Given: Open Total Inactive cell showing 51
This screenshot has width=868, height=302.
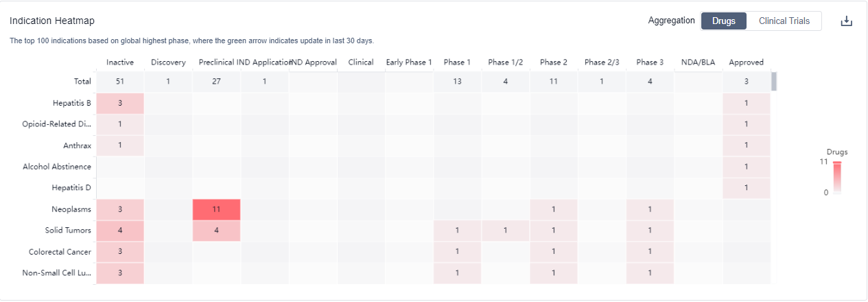Looking at the screenshot, I should [x=120, y=82].
